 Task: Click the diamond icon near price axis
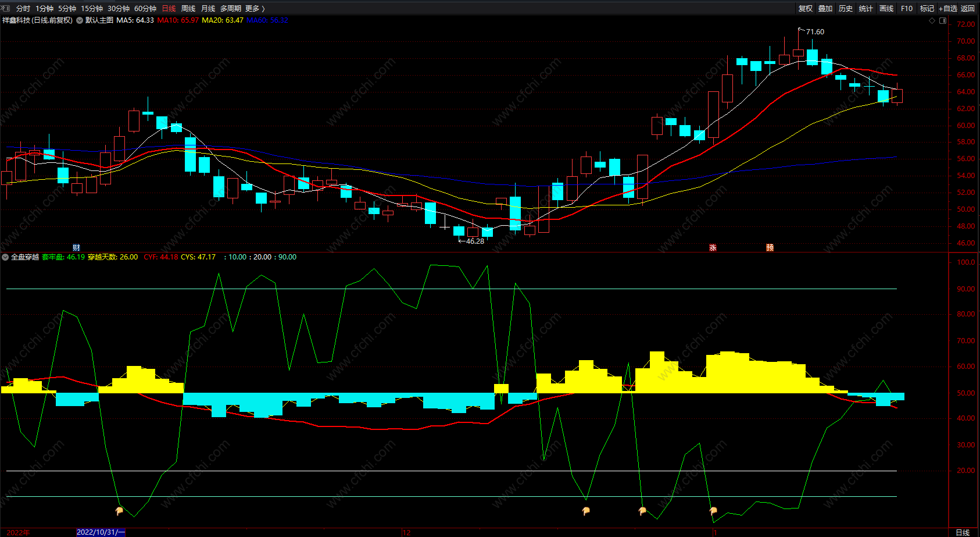932,20
